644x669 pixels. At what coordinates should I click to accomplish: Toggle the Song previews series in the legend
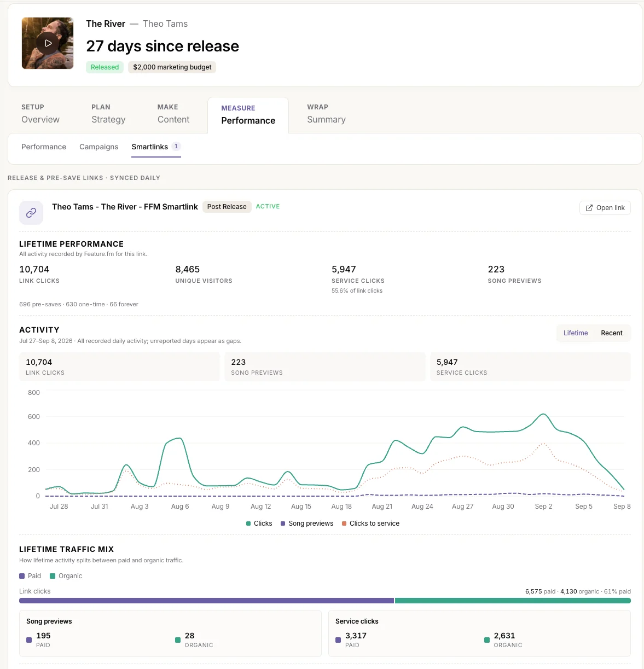[x=307, y=523]
